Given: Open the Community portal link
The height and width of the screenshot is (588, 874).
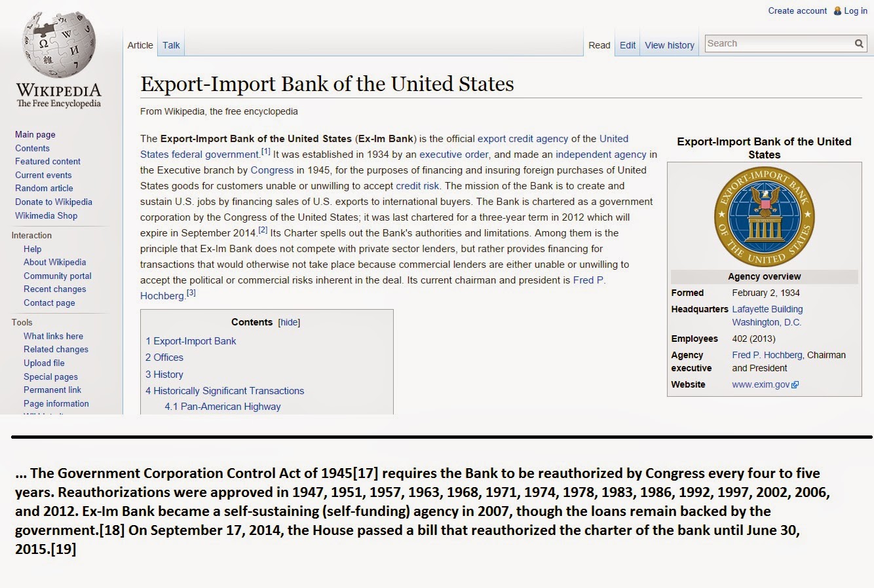Looking at the screenshot, I should coord(58,276).
